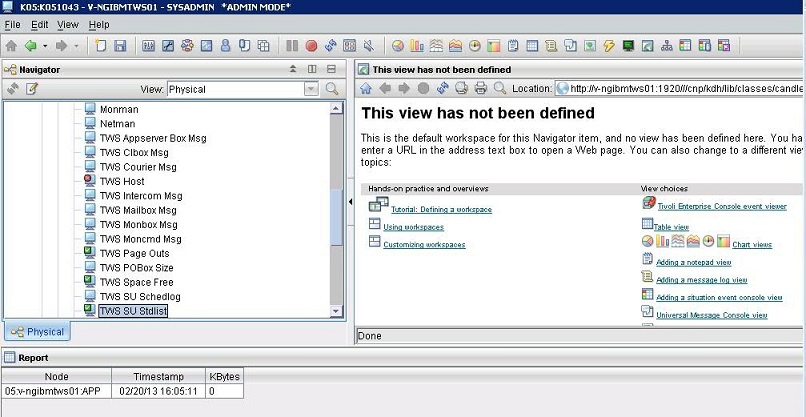Click Navigator scrollbar down arrow
806x417 pixels.
click(x=336, y=311)
